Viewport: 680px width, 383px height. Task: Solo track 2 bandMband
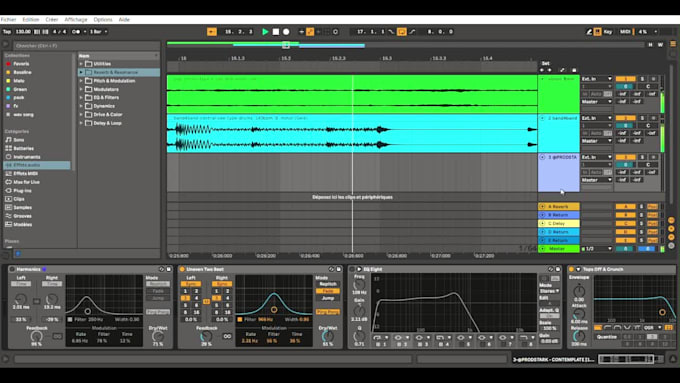[x=642, y=118]
